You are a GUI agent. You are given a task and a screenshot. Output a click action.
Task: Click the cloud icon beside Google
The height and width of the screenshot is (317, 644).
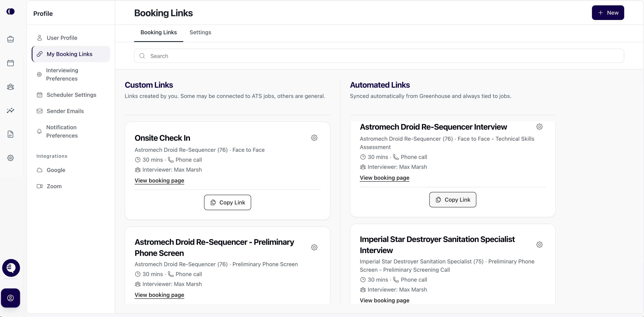coord(40,170)
